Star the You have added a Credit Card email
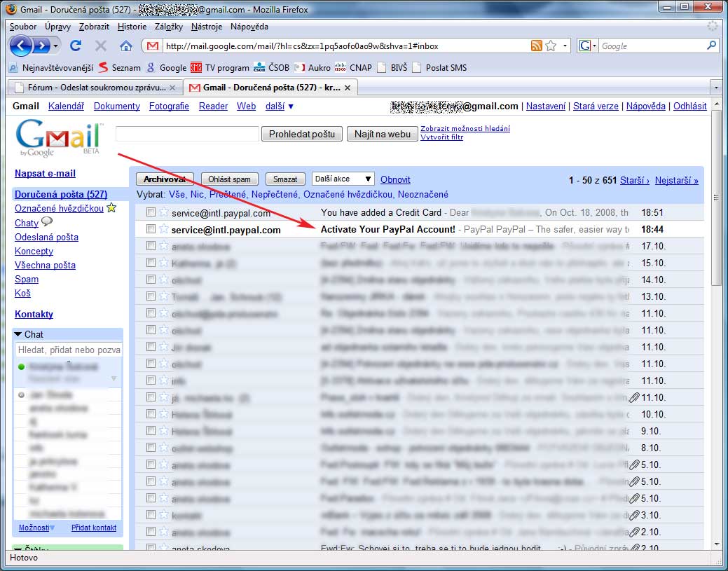 163,212
